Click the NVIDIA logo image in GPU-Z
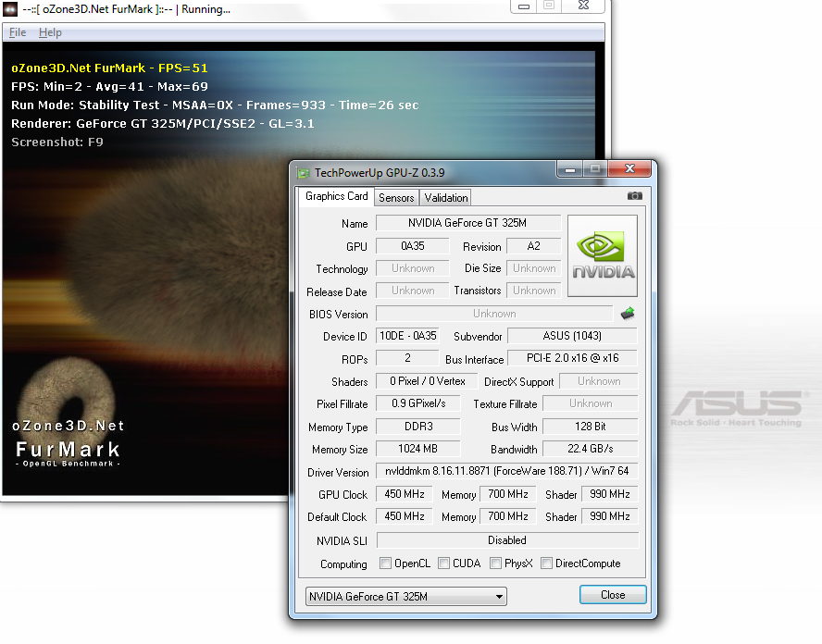Viewport: 822px width, 644px height. tap(603, 255)
